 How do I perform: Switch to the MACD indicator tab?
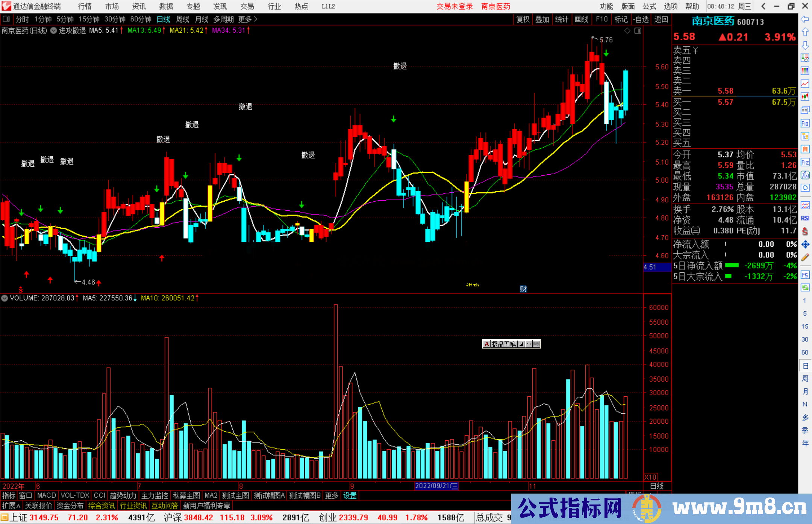[x=46, y=495]
